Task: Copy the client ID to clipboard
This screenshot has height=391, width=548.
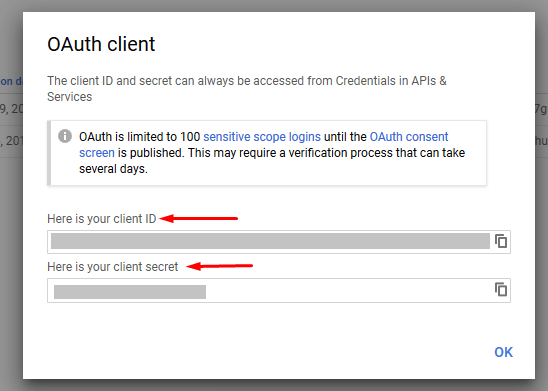Action: [501, 241]
